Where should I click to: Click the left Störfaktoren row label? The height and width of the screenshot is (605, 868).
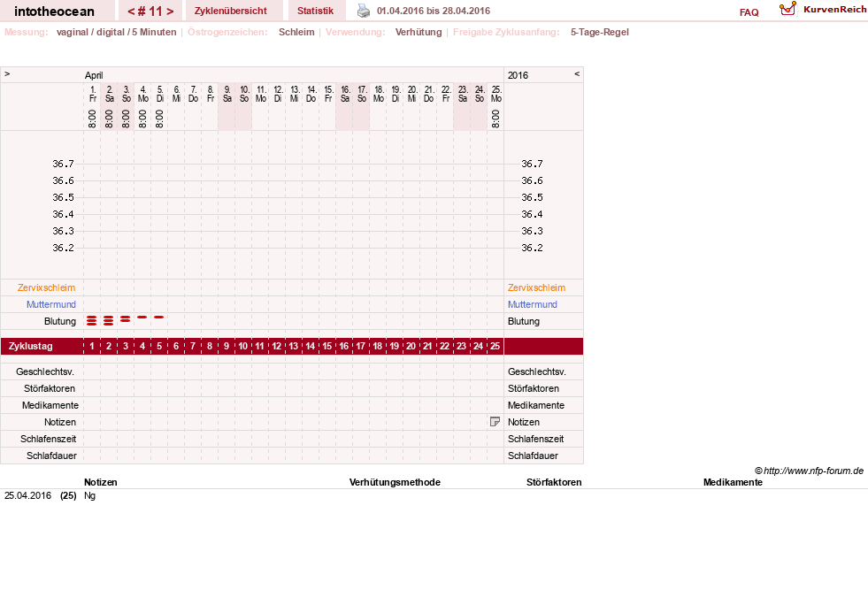click(50, 388)
